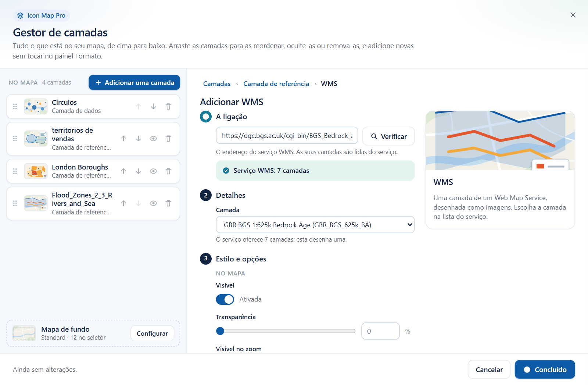This screenshot has width=588, height=385.
Task: Click the Icon Map Pro layers badge
Action: click(42, 15)
